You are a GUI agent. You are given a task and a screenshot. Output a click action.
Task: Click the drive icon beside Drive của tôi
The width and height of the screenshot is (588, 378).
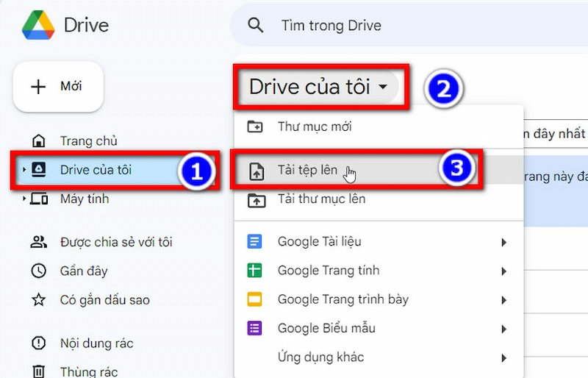click(39, 170)
